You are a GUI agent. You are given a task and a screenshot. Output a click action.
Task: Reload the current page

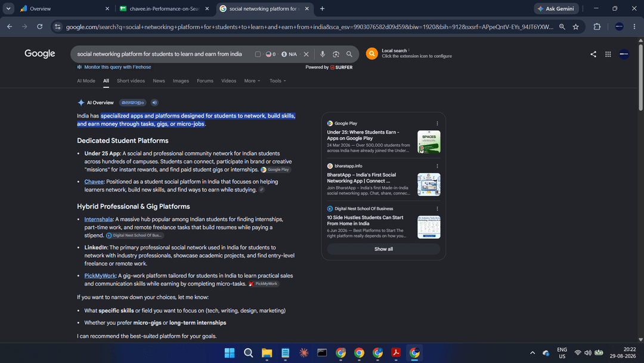40,27
